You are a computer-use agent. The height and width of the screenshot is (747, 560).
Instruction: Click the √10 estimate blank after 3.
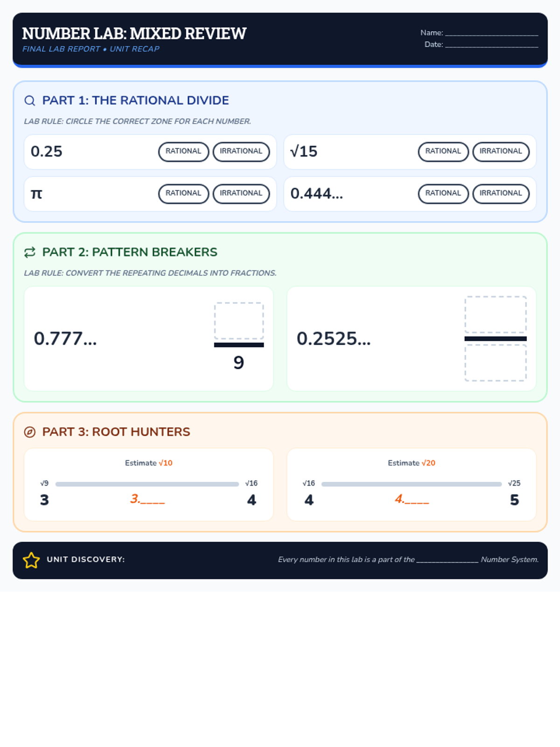tap(153, 502)
